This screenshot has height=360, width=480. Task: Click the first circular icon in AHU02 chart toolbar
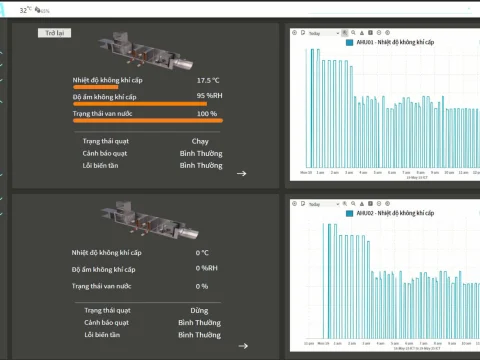tap(294, 204)
